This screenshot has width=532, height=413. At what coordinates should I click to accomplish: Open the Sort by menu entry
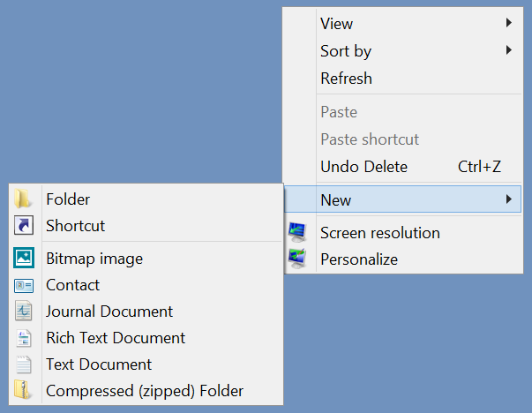(402, 51)
